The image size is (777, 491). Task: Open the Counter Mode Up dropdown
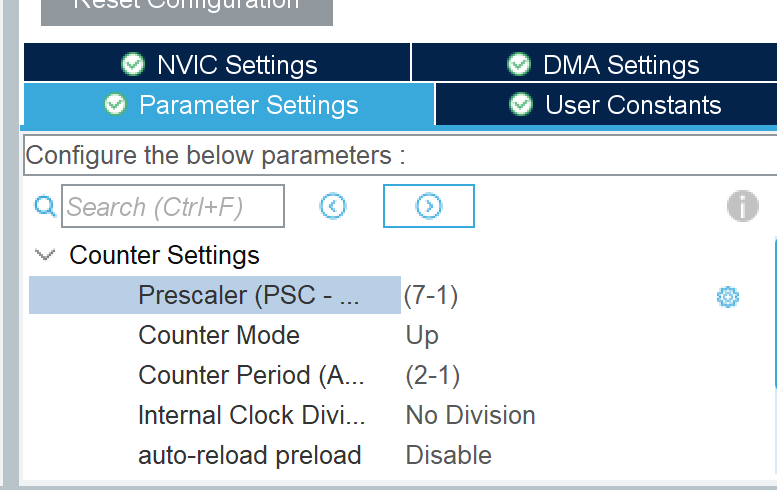click(x=422, y=335)
